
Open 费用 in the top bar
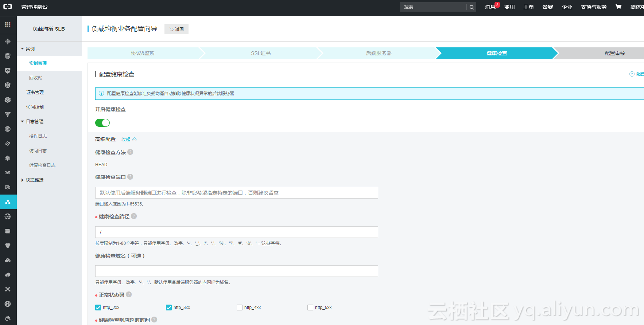(509, 7)
